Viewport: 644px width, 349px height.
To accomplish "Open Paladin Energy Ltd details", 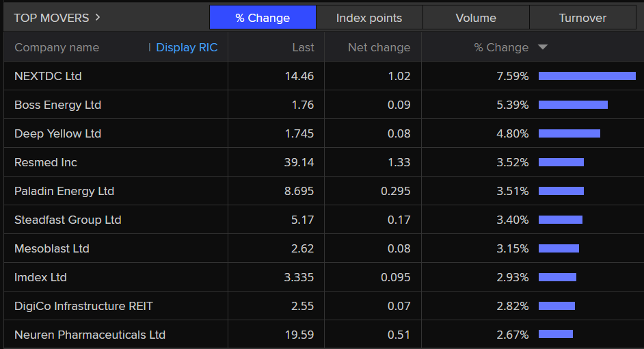I will click(x=64, y=191).
